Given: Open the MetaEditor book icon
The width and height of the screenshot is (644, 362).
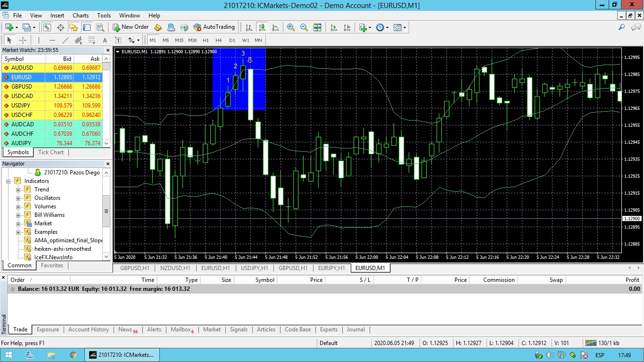Looking at the screenshot, I should (158, 27).
